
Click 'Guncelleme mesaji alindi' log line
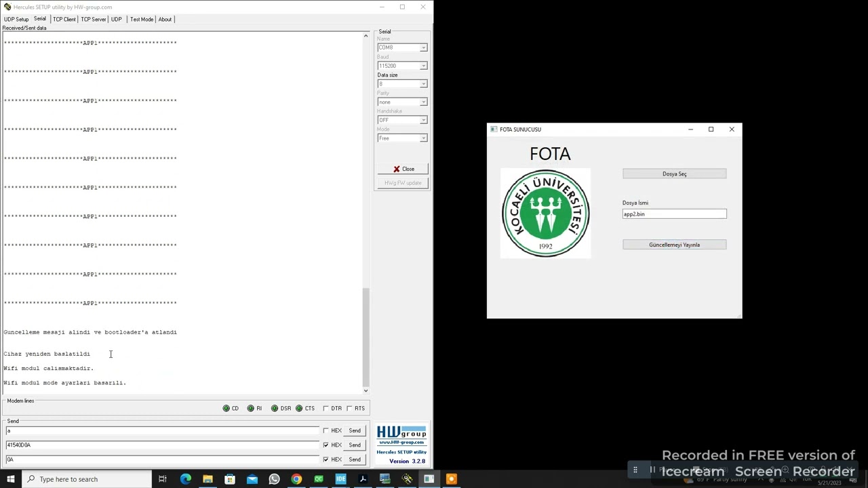click(x=90, y=332)
